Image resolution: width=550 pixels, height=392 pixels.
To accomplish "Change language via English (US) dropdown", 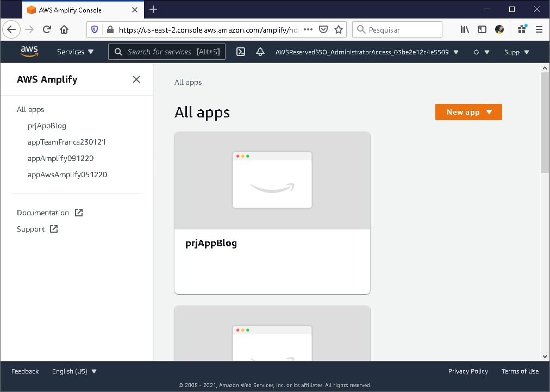I will point(74,371).
